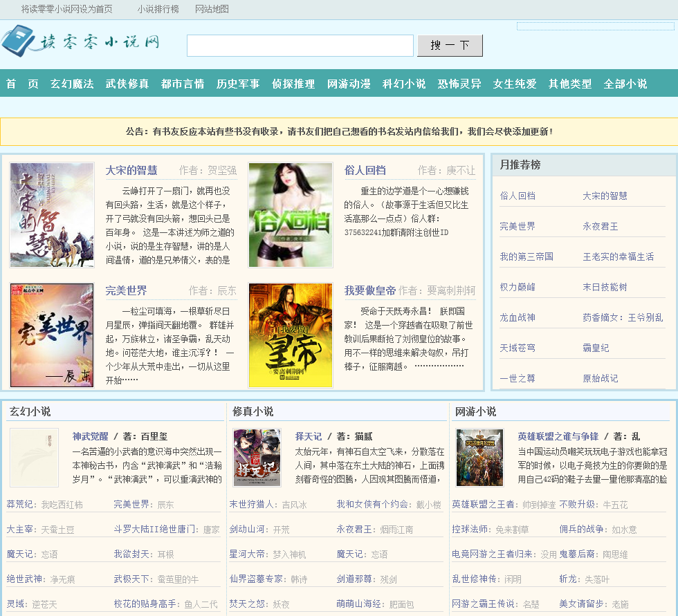Open 佣兵的战争 link
678x616 pixels.
[582, 529]
